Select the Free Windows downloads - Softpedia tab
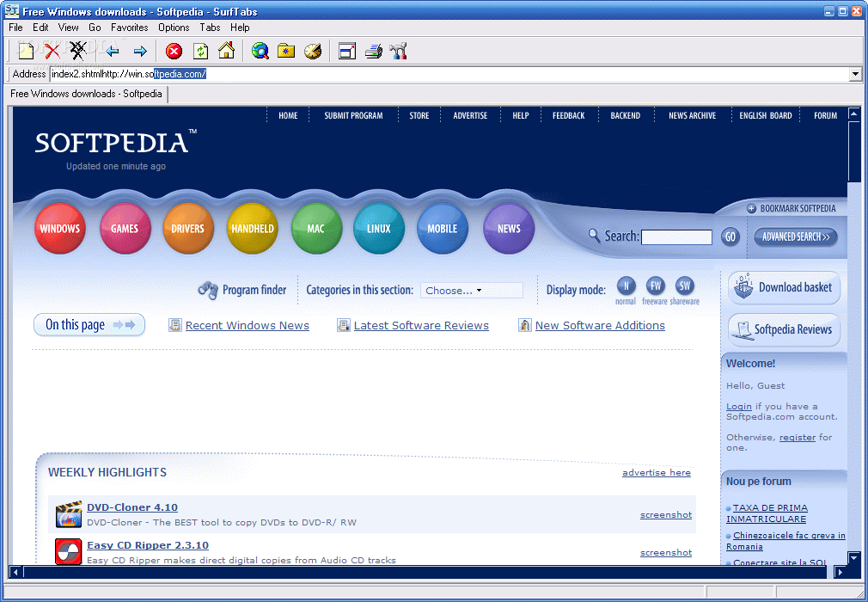This screenshot has width=868, height=602. click(86, 94)
